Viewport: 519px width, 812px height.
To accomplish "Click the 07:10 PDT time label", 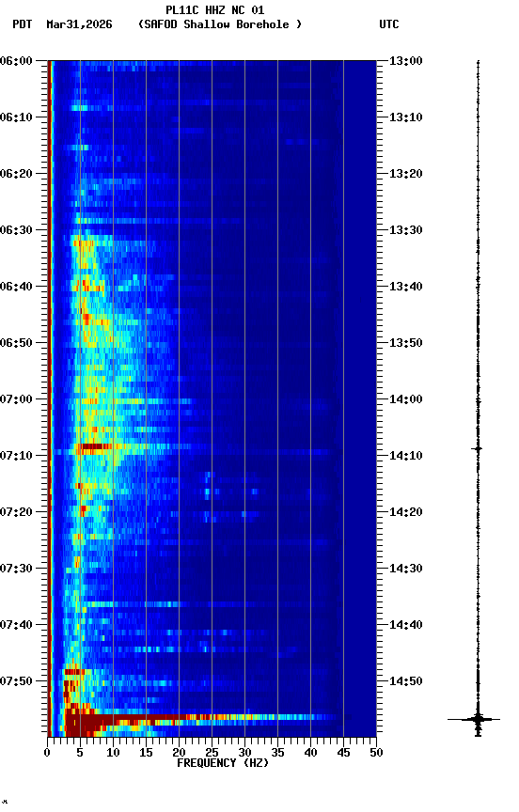I will 16,456.
